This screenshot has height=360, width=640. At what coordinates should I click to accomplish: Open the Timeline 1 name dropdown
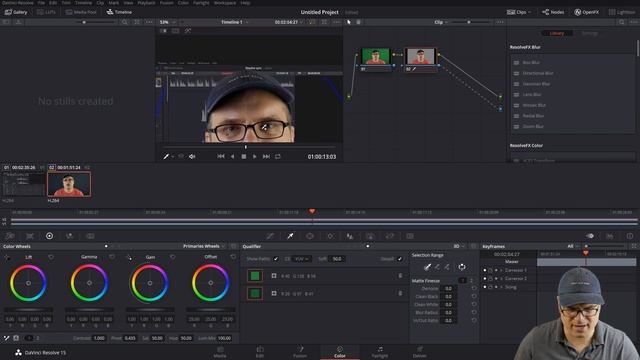click(234, 22)
